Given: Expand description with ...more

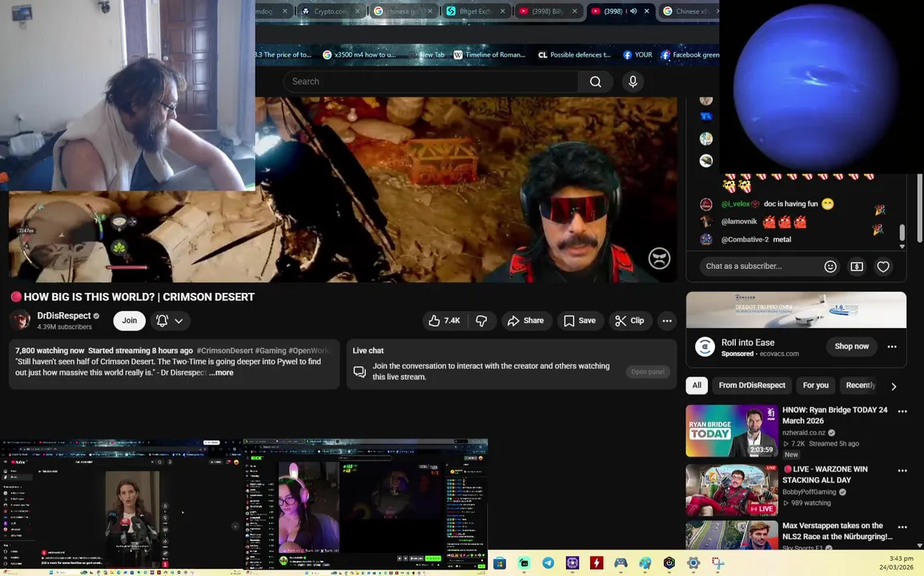Looking at the screenshot, I should (221, 373).
